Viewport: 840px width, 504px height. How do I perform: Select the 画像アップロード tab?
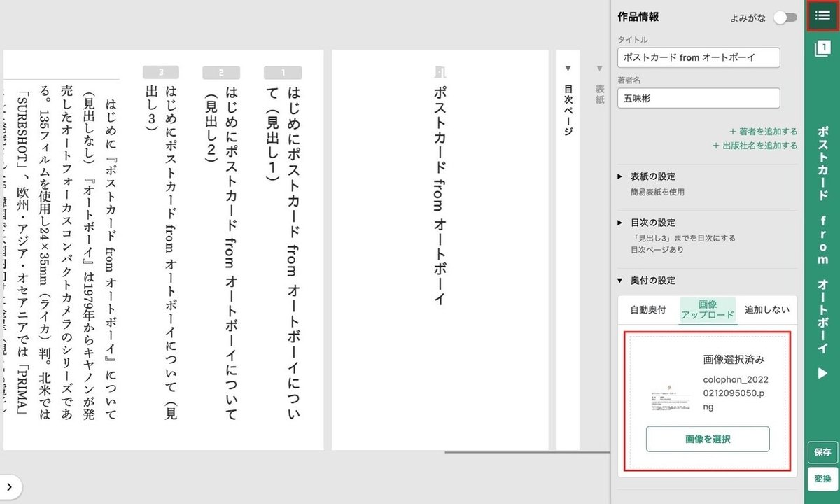[x=706, y=309]
